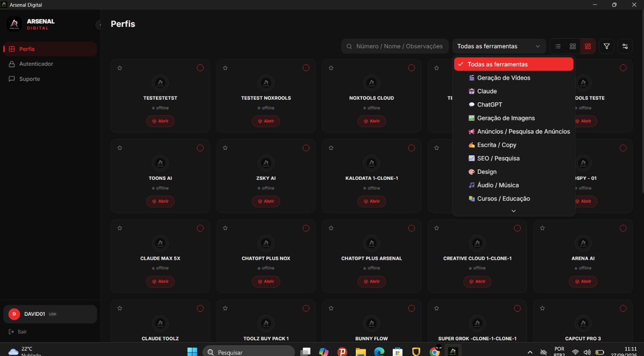This screenshot has width=644, height=356.
Task: Star the TESTEST NOXROOLS profile
Action: [x=225, y=68]
